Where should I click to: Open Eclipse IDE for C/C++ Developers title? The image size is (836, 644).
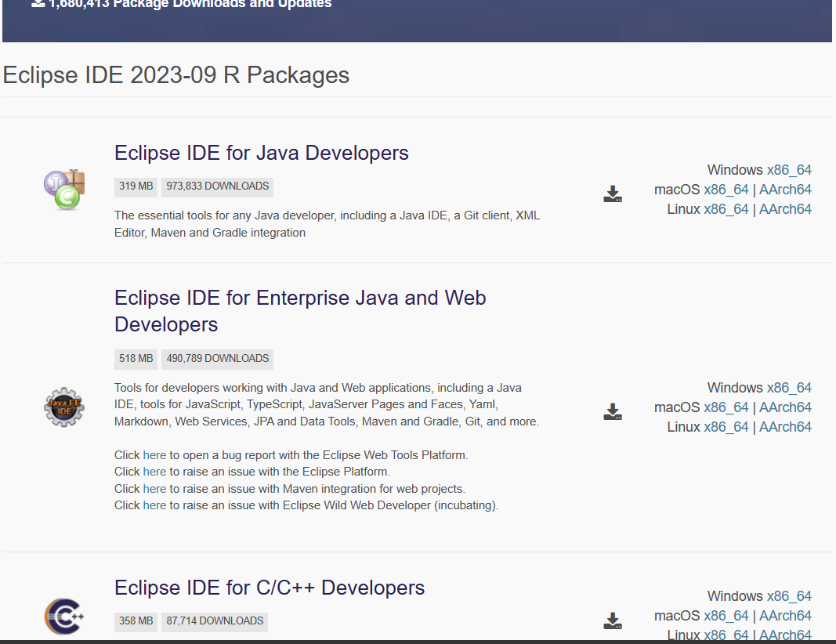pyautogui.click(x=270, y=588)
